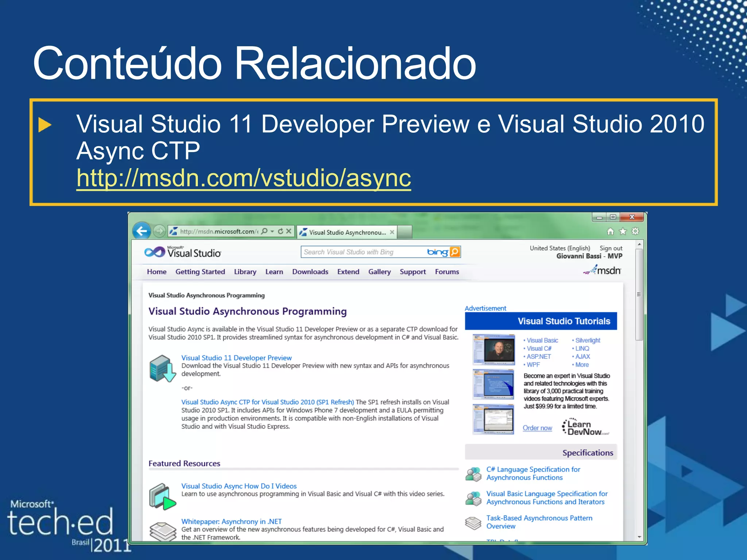
Task: Open Whitepaper: Asynchrony in .NET link
Action: pos(232,521)
